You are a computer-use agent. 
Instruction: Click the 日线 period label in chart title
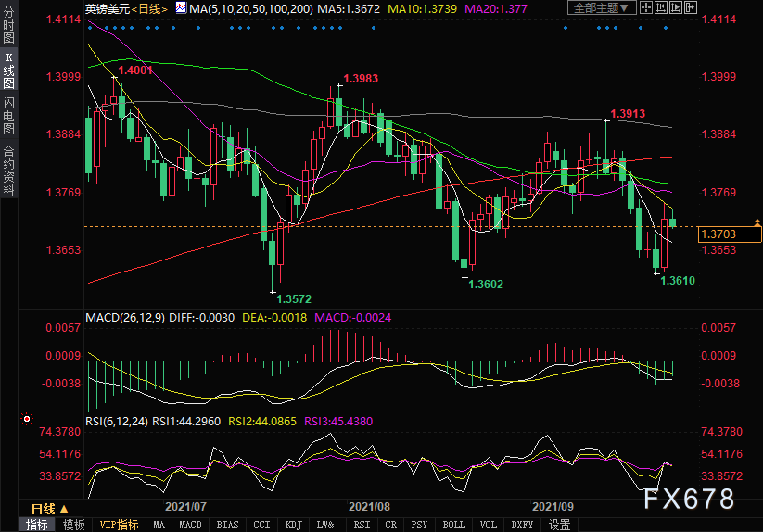click(x=150, y=8)
